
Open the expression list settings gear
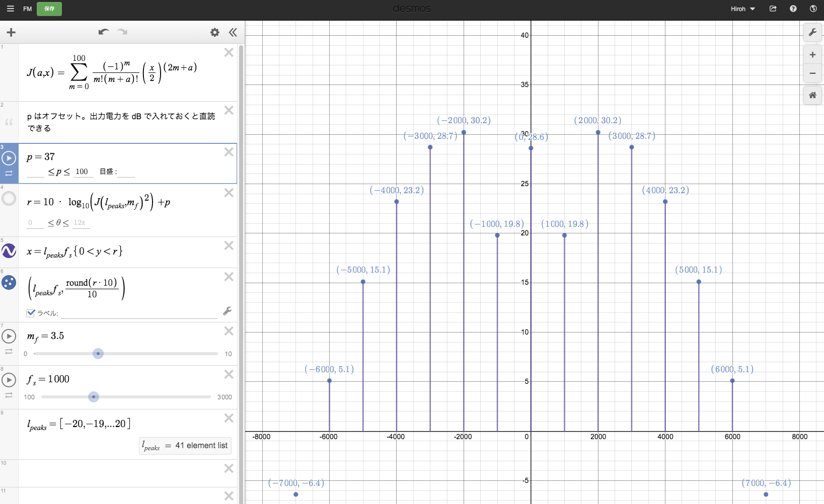[215, 33]
